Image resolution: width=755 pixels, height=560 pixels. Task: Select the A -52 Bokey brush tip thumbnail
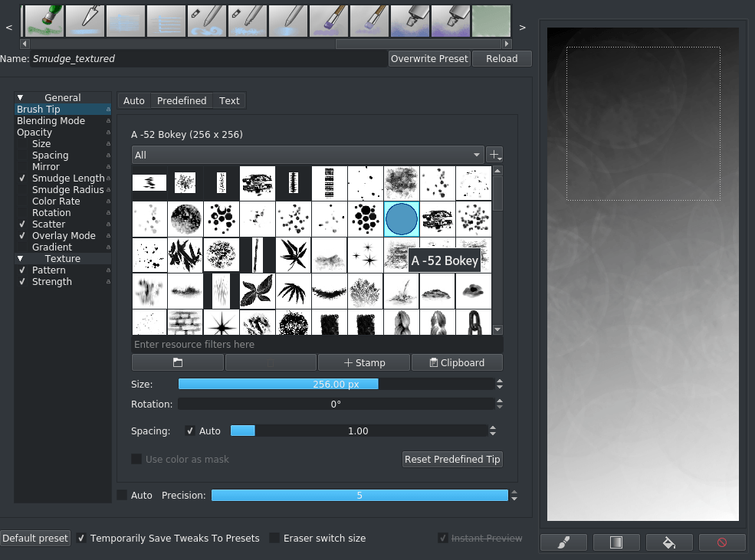[x=401, y=219]
